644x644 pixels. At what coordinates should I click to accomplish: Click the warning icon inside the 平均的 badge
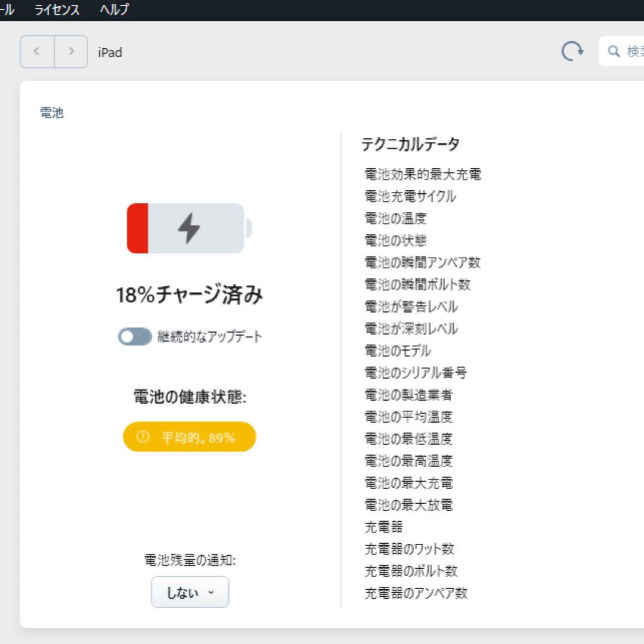coord(143,436)
